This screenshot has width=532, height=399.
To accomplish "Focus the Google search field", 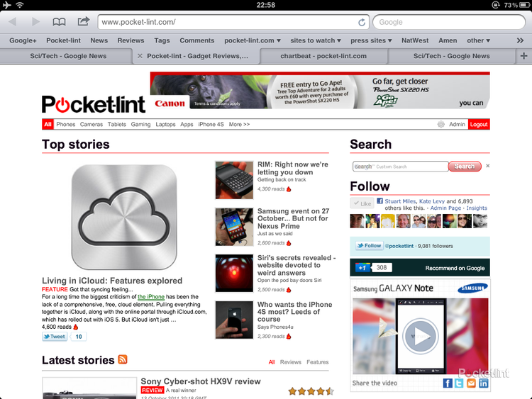I will [x=449, y=22].
